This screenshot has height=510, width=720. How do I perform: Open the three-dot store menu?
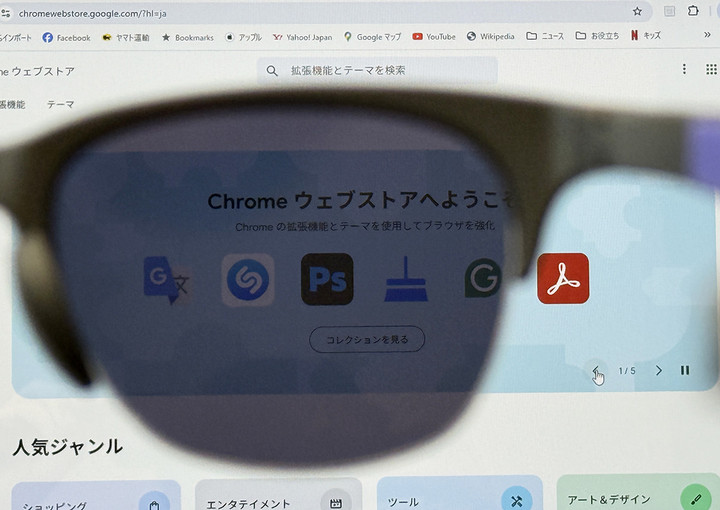coord(684,70)
